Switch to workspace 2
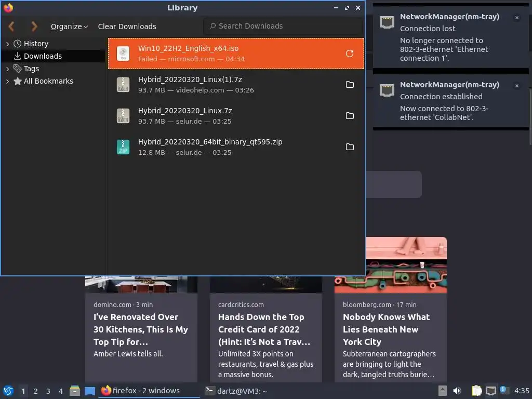This screenshot has height=399, width=532. [x=36, y=391]
